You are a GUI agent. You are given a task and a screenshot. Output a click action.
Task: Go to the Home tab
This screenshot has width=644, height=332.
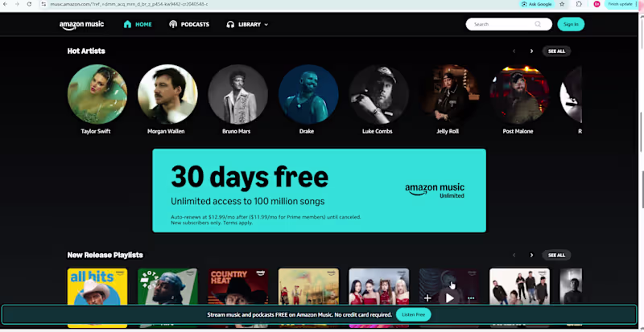(138, 25)
